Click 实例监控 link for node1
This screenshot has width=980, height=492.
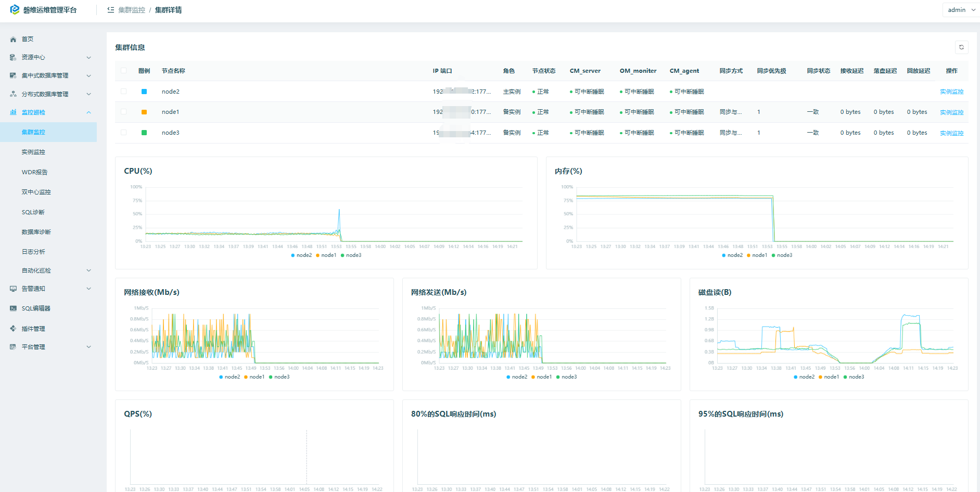pos(951,112)
